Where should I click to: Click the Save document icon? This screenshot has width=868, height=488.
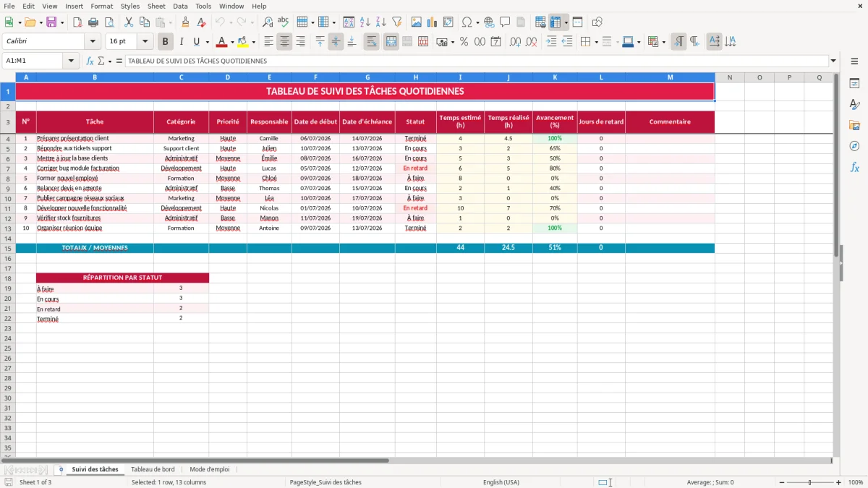pos(51,22)
